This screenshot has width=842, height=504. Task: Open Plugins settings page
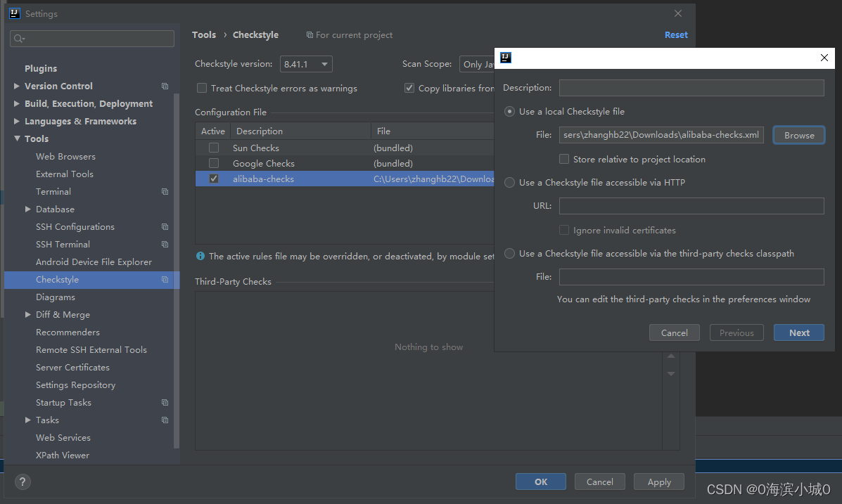pyautogui.click(x=41, y=68)
